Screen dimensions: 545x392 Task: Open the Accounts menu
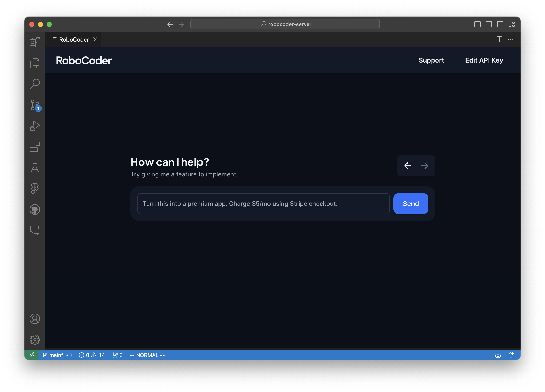point(35,319)
